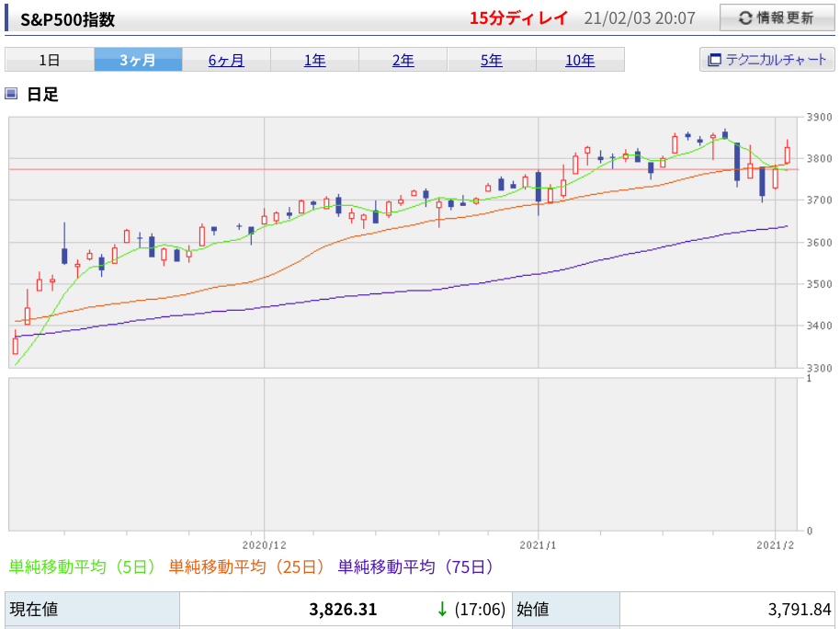Switch to the 10年 period tab
840x629 pixels.
[580, 60]
